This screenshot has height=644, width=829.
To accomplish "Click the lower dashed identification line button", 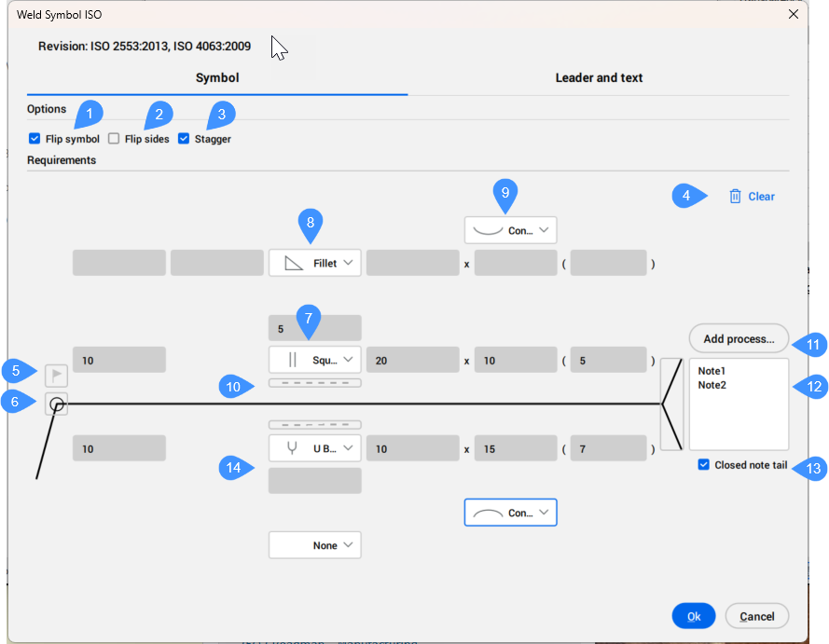I will point(314,425).
